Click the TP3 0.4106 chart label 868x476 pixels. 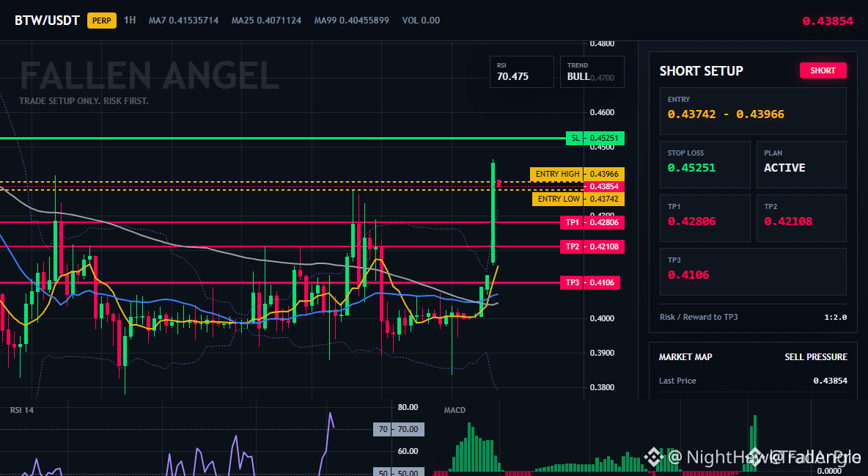(x=590, y=282)
